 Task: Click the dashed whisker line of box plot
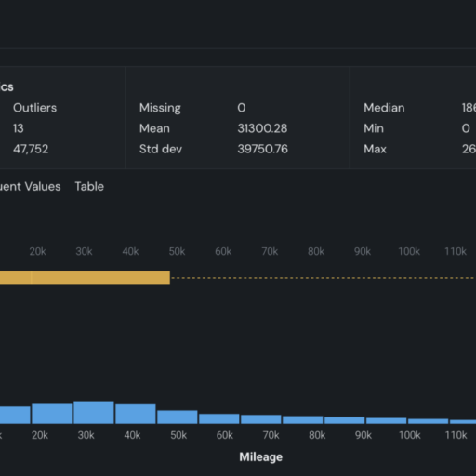pos(323,278)
